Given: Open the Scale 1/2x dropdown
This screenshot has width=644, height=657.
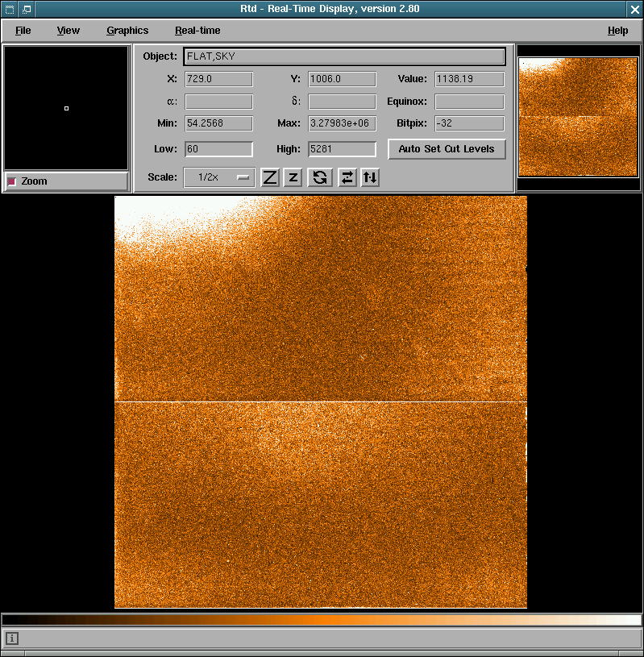Looking at the screenshot, I should coord(219,177).
